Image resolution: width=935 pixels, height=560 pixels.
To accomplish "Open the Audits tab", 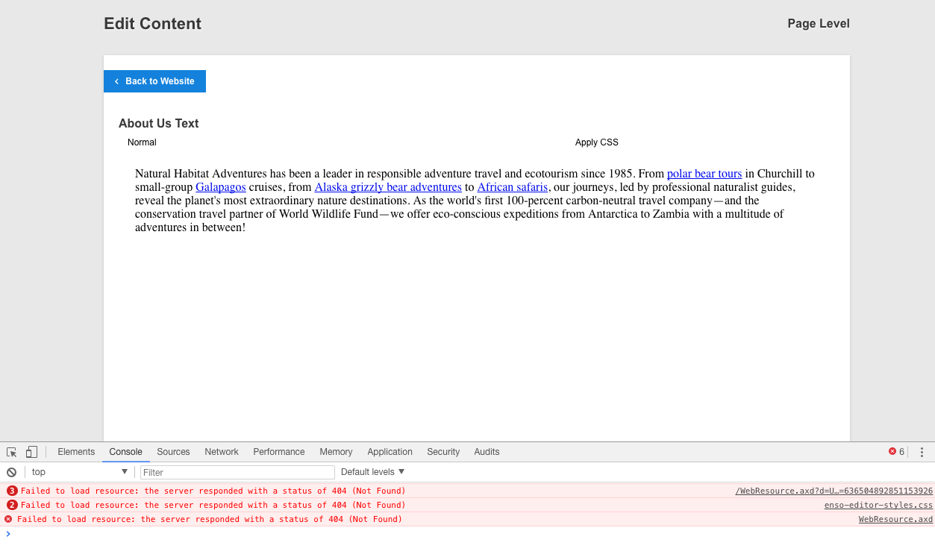I will pyautogui.click(x=487, y=452).
